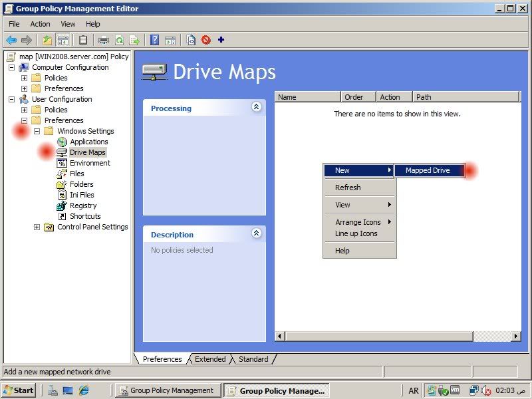Open Arrange Icons submenu
Screen dimensions: 532x399
click(360, 222)
